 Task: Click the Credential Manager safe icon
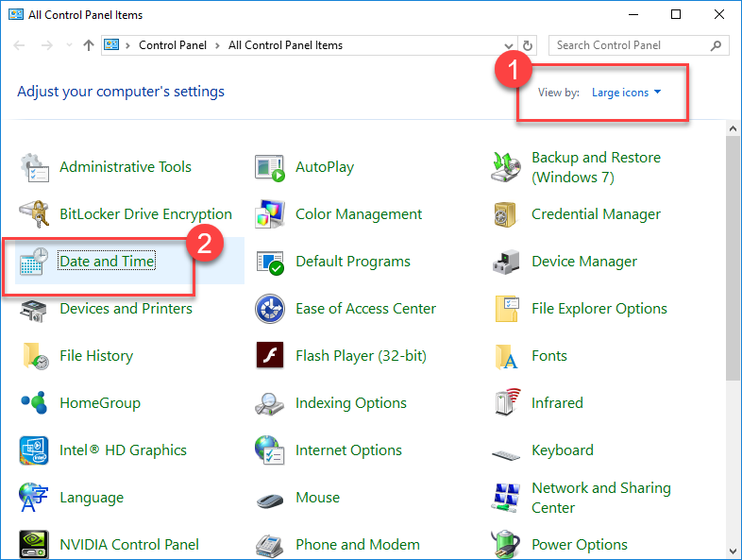click(x=506, y=214)
